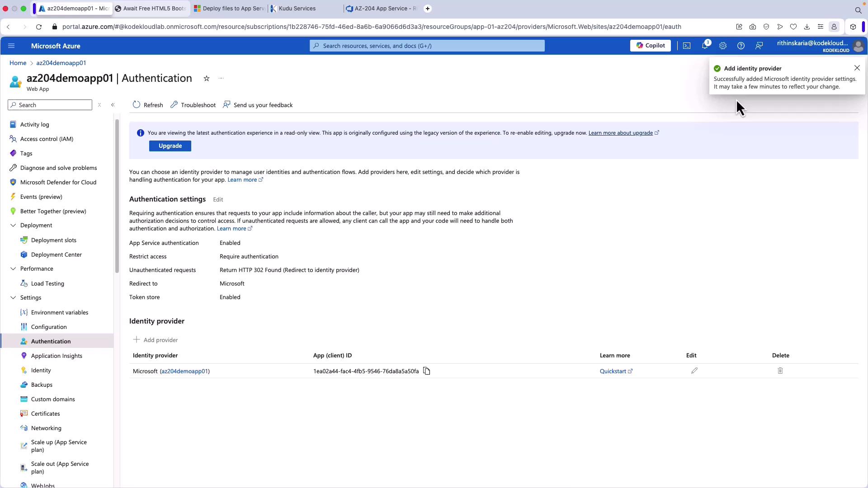Focus the top resource search box
The image size is (868, 488).
coord(427,46)
